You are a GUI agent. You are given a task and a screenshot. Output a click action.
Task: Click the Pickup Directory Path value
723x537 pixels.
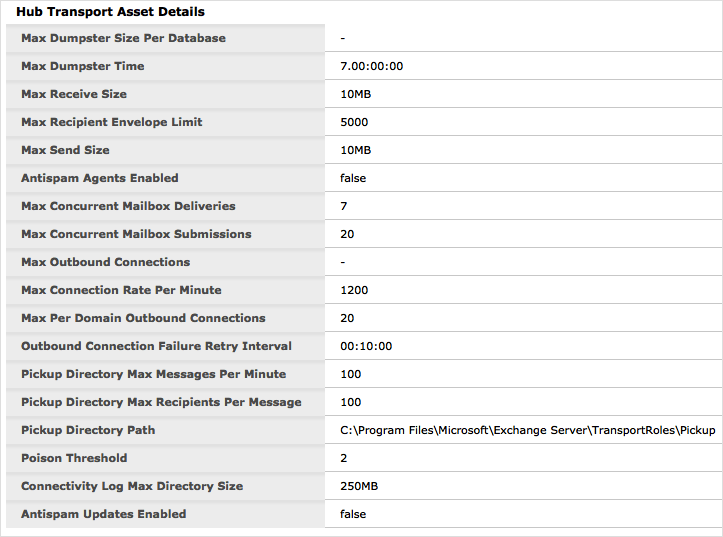tap(527, 430)
